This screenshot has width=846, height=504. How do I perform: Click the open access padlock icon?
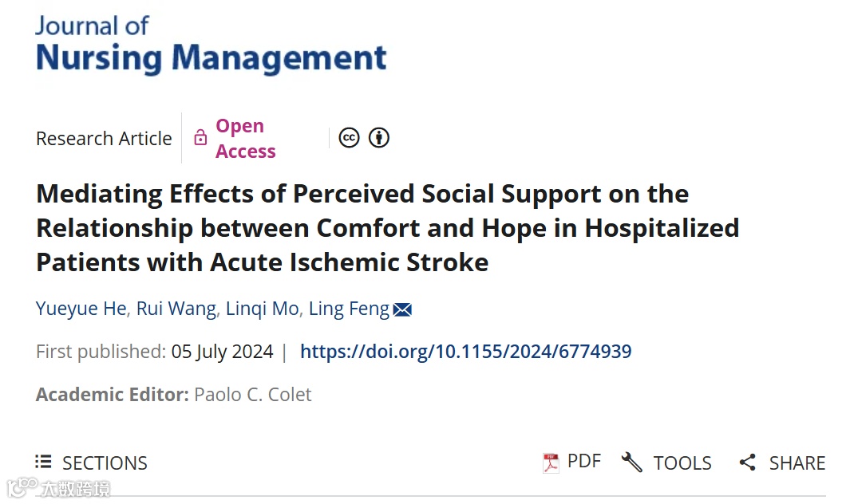point(200,139)
